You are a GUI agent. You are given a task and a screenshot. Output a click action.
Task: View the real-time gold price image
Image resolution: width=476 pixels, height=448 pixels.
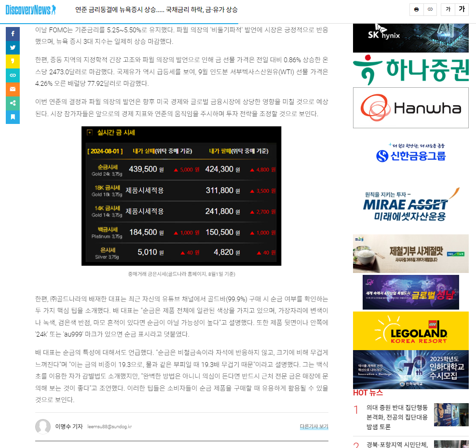(x=181, y=196)
